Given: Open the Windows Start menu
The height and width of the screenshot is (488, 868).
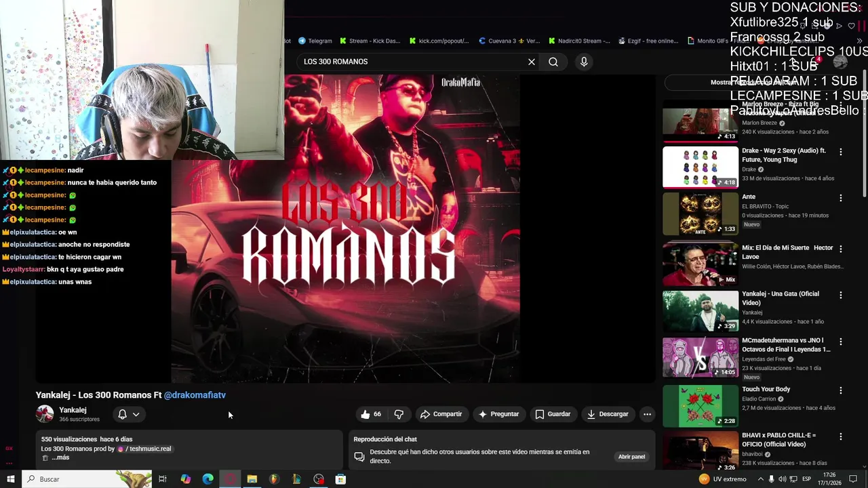Looking at the screenshot, I should click(x=10, y=479).
